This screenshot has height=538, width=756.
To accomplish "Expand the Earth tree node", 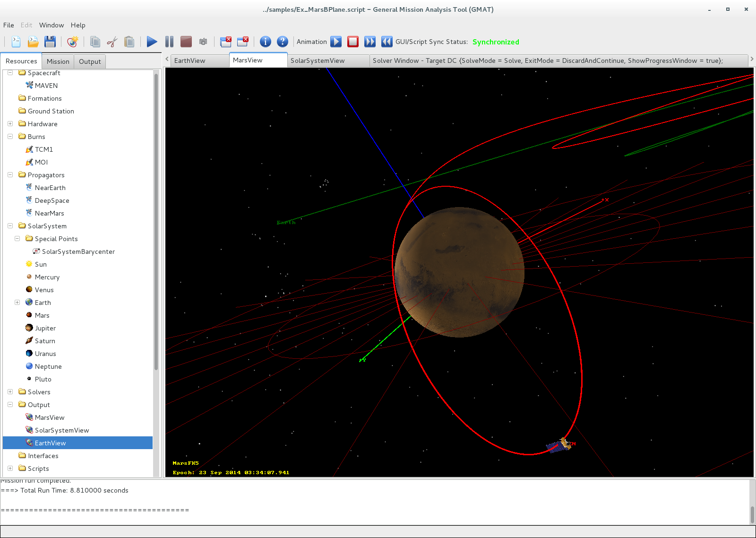I will point(17,303).
